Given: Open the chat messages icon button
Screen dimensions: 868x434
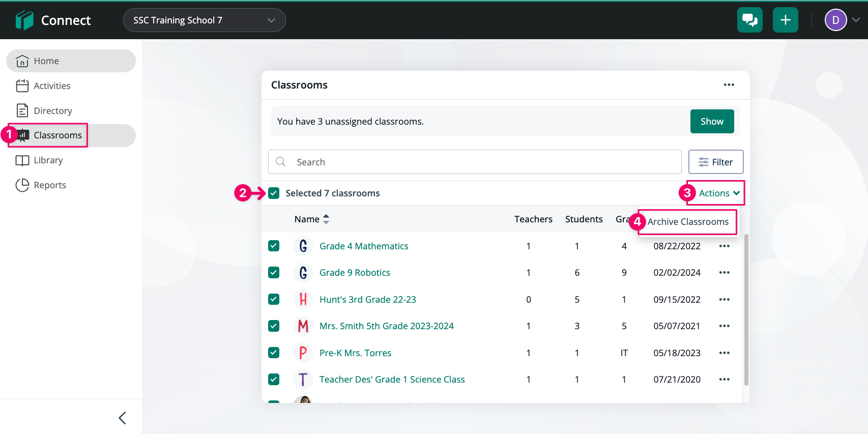Looking at the screenshot, I should (750, 20).
